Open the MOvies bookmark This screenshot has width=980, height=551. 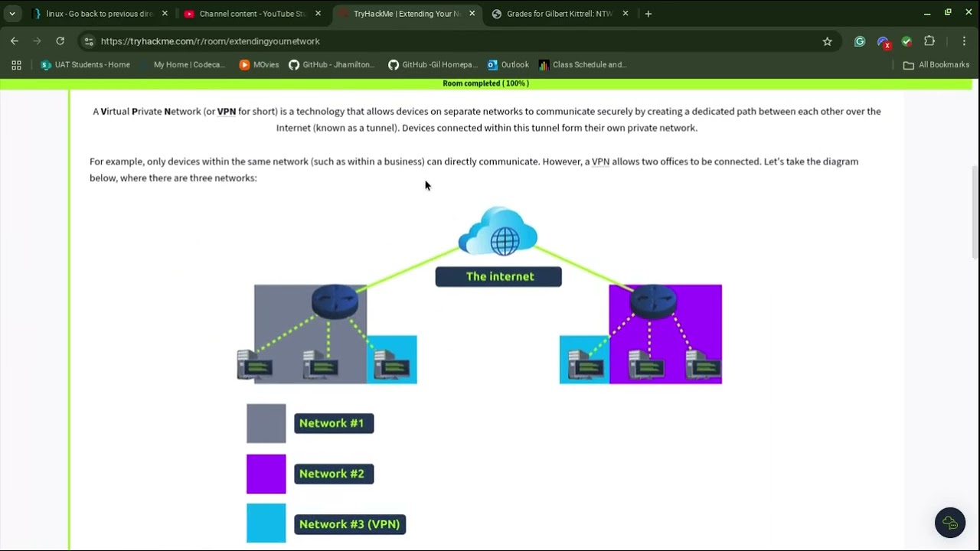259,65
